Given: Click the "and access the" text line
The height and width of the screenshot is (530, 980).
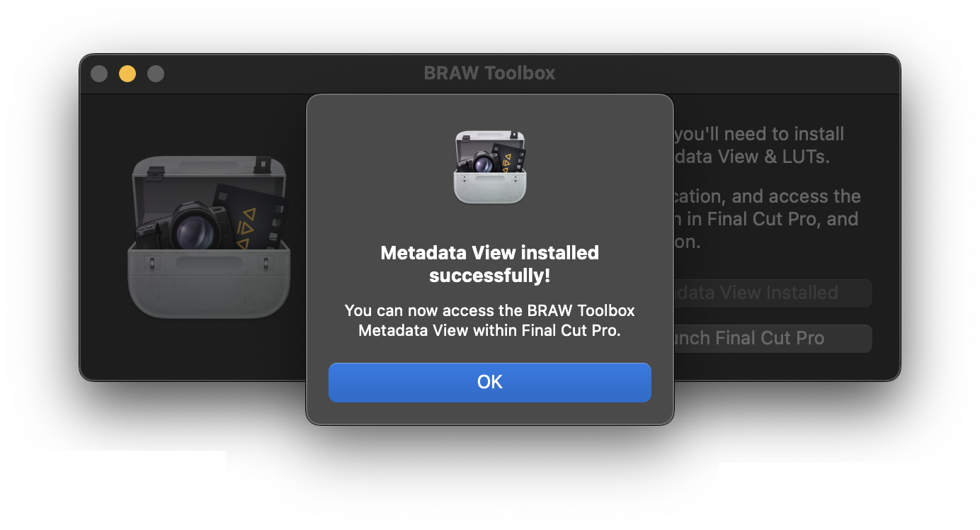Looking at the screenshot, I should tap(768, 196).
